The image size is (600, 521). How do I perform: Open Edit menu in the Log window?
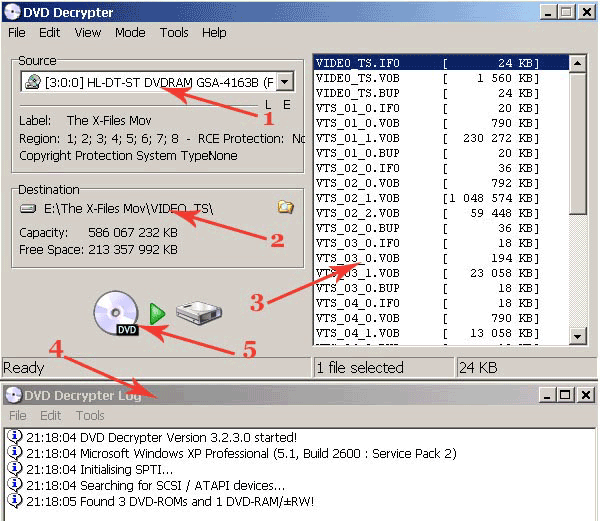(51, 415)
